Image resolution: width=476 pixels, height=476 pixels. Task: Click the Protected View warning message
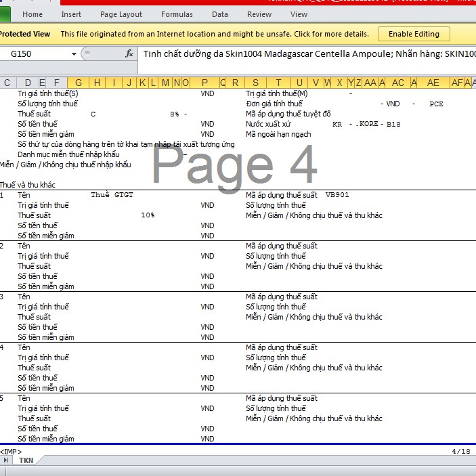click(x=215, y=34)
